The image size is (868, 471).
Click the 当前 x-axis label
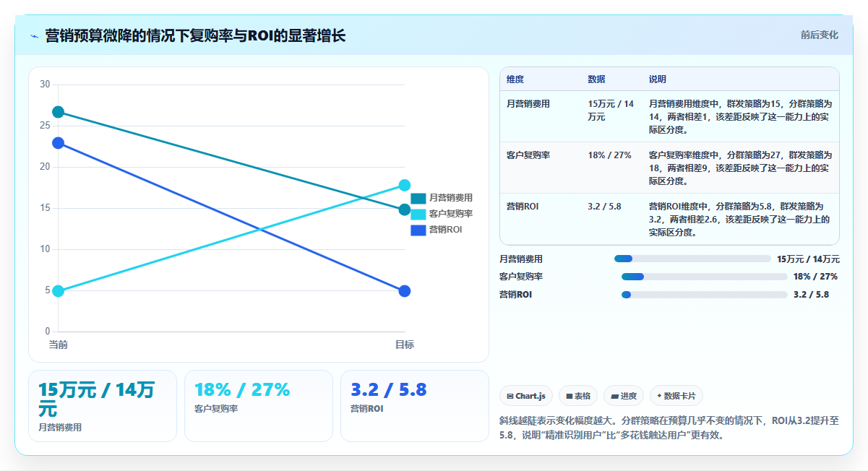[59, 345]
